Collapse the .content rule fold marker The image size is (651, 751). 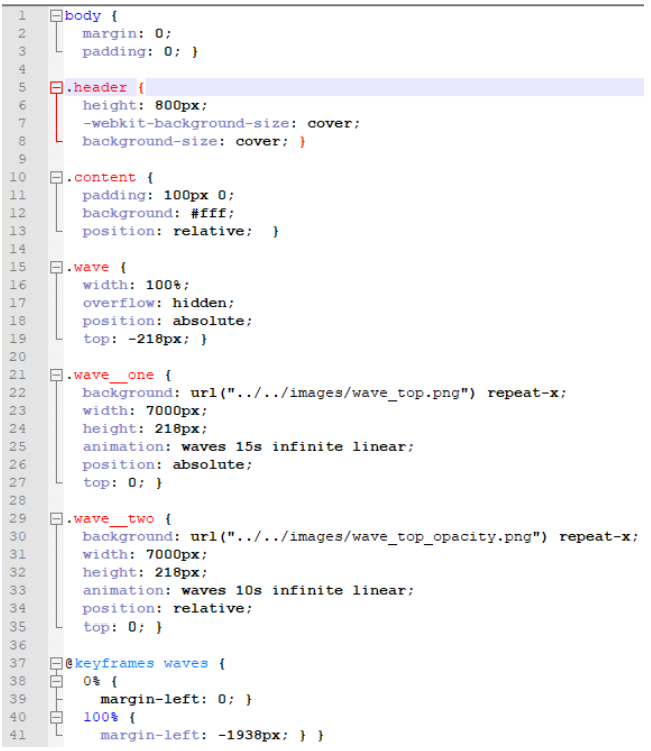(x=56, y=178)
